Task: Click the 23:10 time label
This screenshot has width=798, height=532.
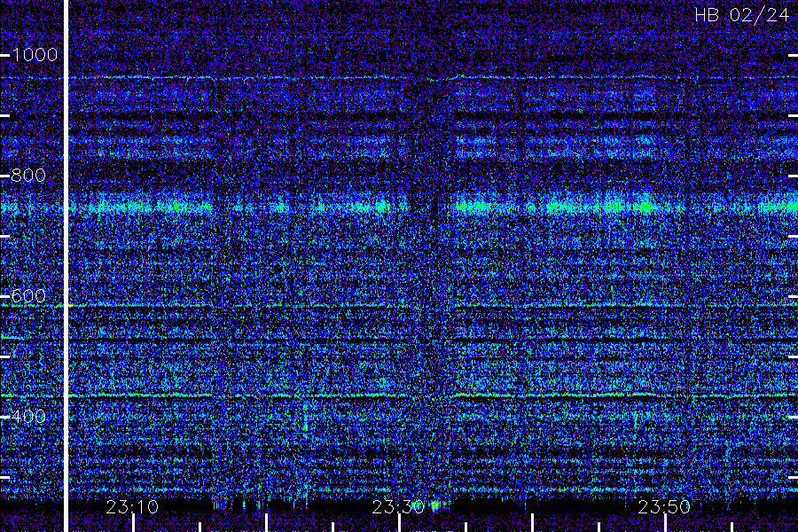Action: point(132,506)
